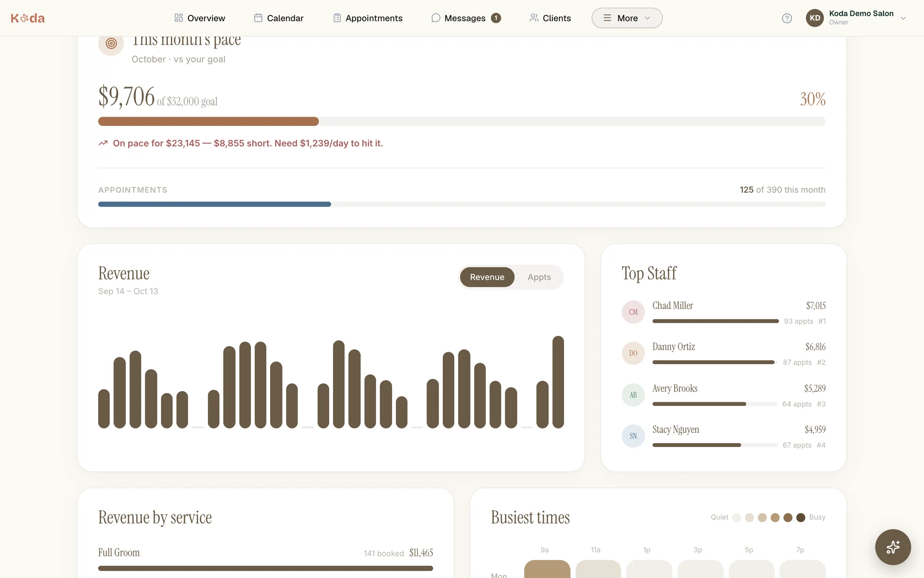Switch chart to Revenue view
The image size is (924, 578).
click(487, 277)
